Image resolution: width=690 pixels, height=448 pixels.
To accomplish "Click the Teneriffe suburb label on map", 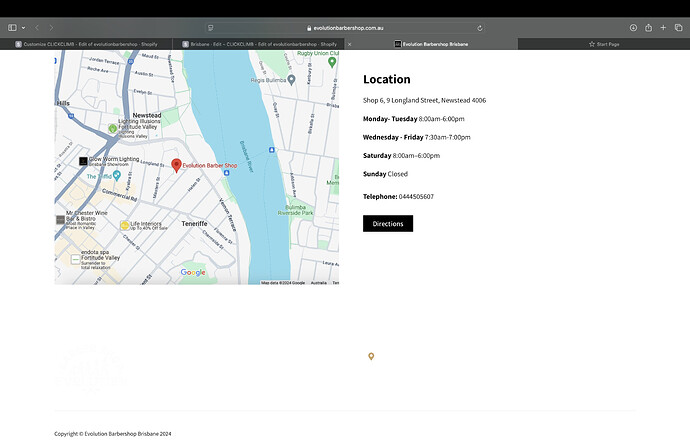I will click(x=195, y=224).
